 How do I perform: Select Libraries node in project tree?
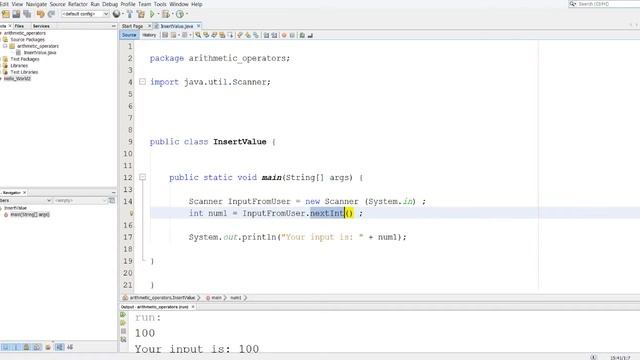tap(19, 66)
